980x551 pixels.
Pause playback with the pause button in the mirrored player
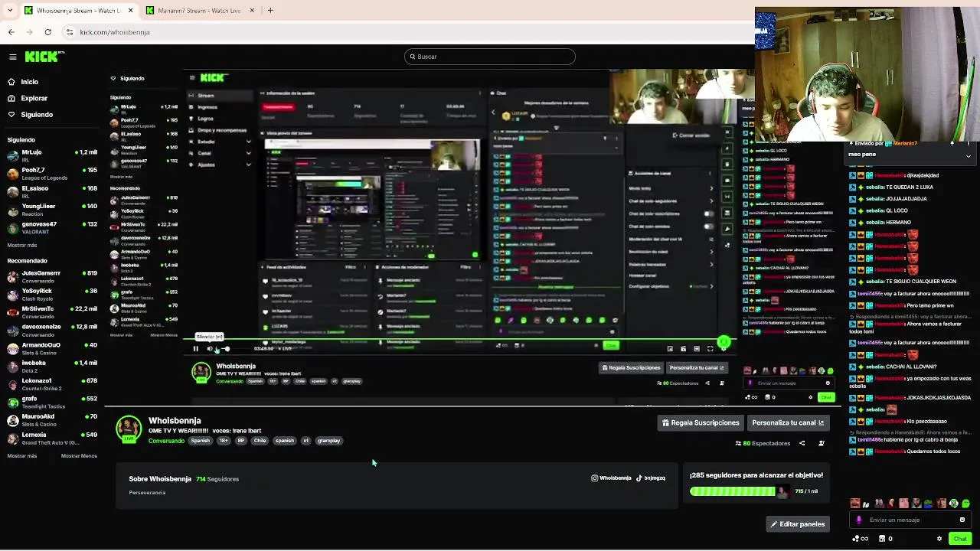pyautogui.click(x=196, y=349)
